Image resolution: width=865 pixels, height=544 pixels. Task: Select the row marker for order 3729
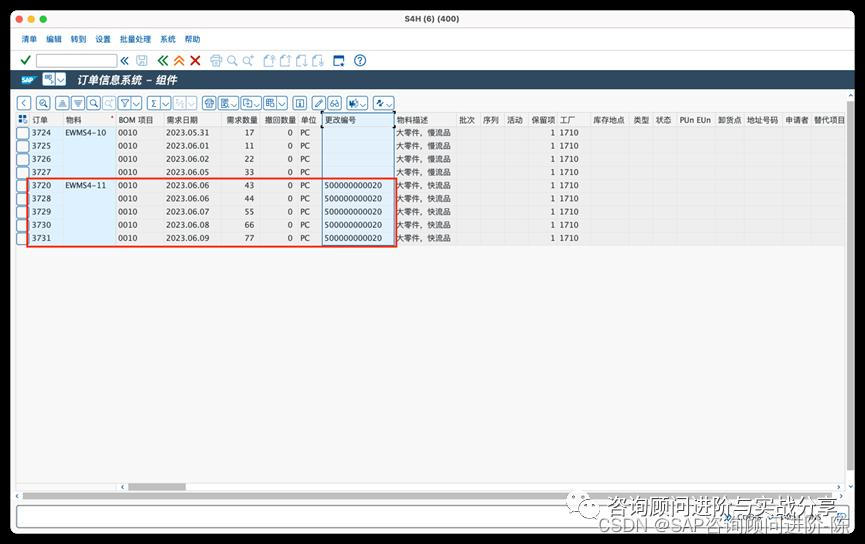click(22, 212)
